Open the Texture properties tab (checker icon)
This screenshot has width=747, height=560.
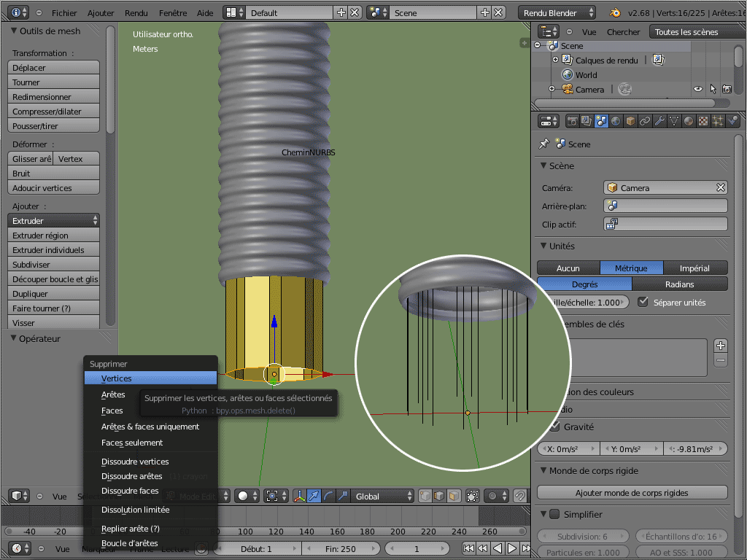click(x=703, y=122)
